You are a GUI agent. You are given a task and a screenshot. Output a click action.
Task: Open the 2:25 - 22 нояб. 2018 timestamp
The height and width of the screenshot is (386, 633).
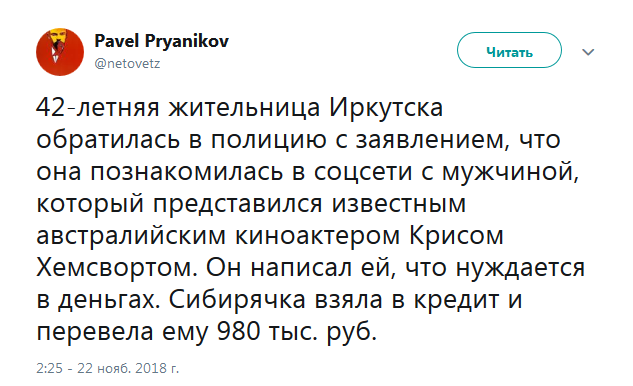click(x=107, y=368)
